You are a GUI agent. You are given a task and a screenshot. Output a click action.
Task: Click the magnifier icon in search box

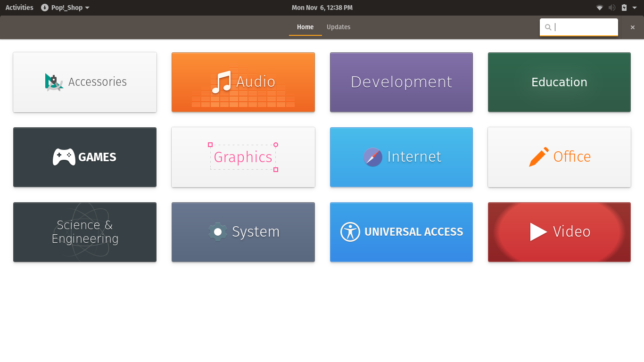548,27
